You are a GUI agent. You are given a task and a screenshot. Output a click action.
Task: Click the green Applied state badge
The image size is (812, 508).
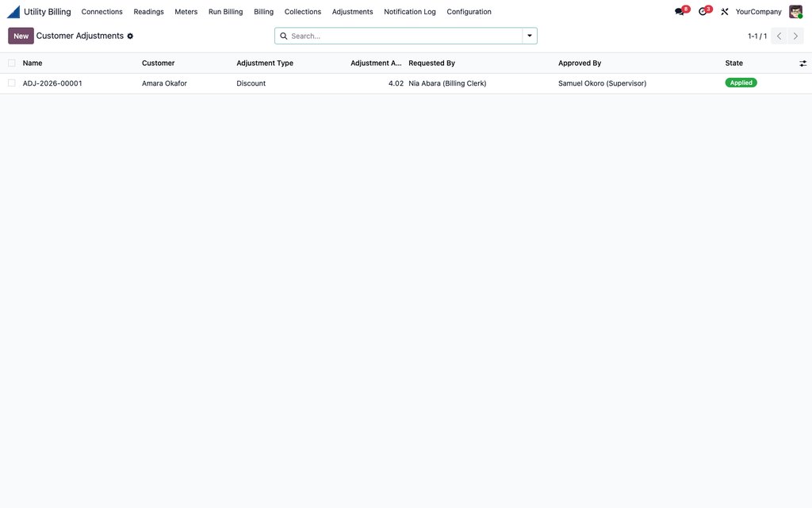coord(741,83)
